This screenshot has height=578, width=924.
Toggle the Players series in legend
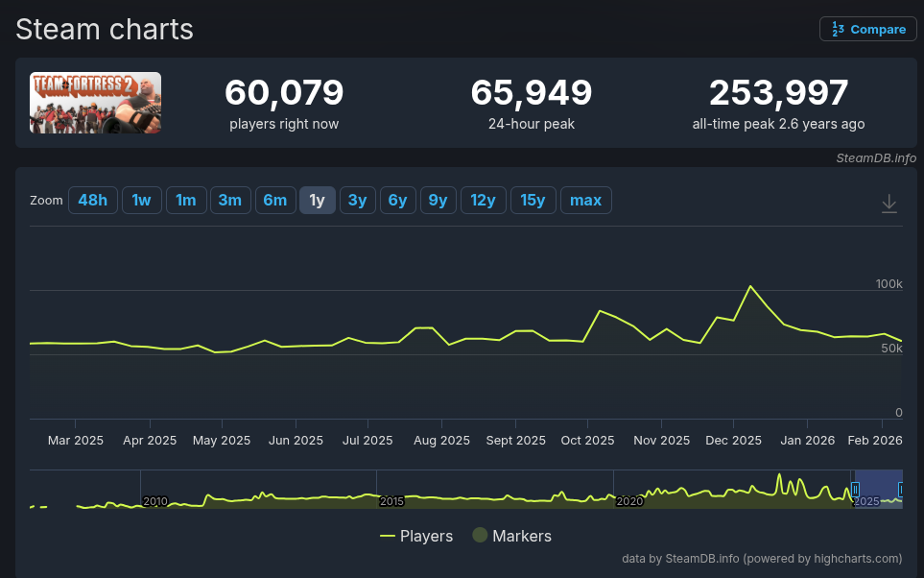tap(416, 536)
